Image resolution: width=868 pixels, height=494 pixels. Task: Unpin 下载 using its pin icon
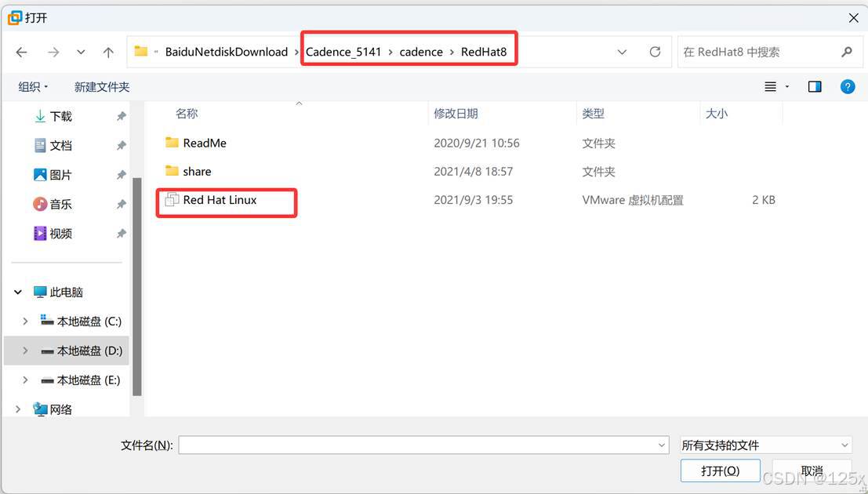[x=122, y=116]
